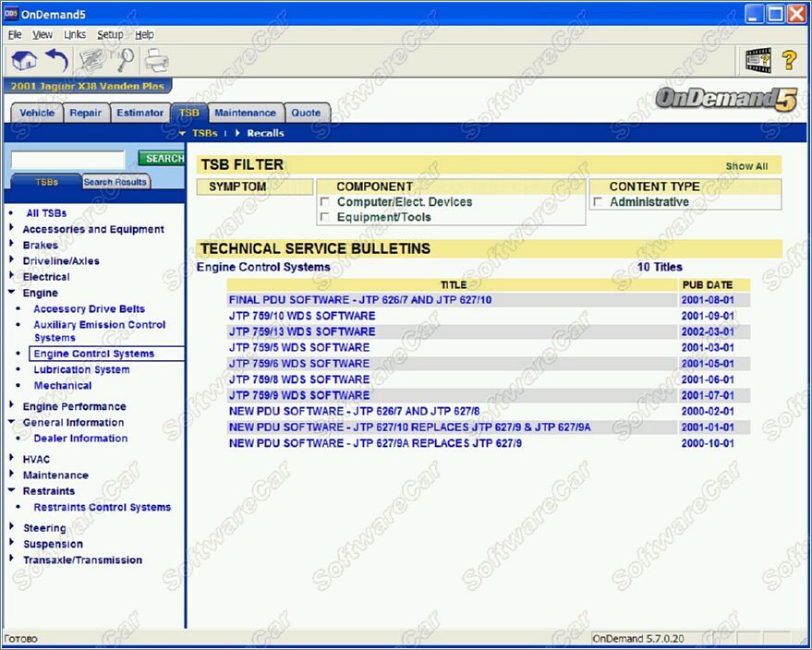The width and height of the screenshot is (812, 650).
Task: Click the Home icon in the toolbar
Action: coord(25,61)
